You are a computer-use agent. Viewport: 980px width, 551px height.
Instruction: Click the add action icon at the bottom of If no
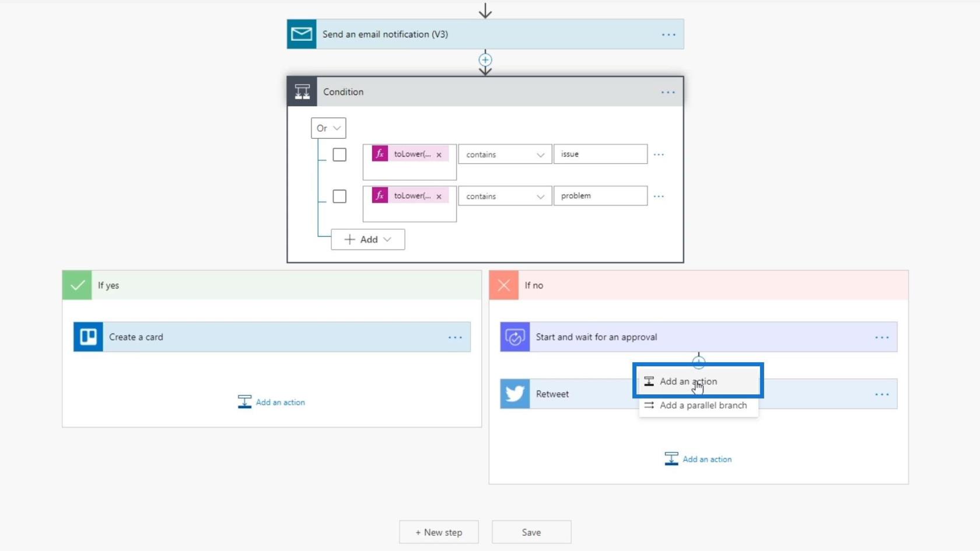(x=671, y=459)
